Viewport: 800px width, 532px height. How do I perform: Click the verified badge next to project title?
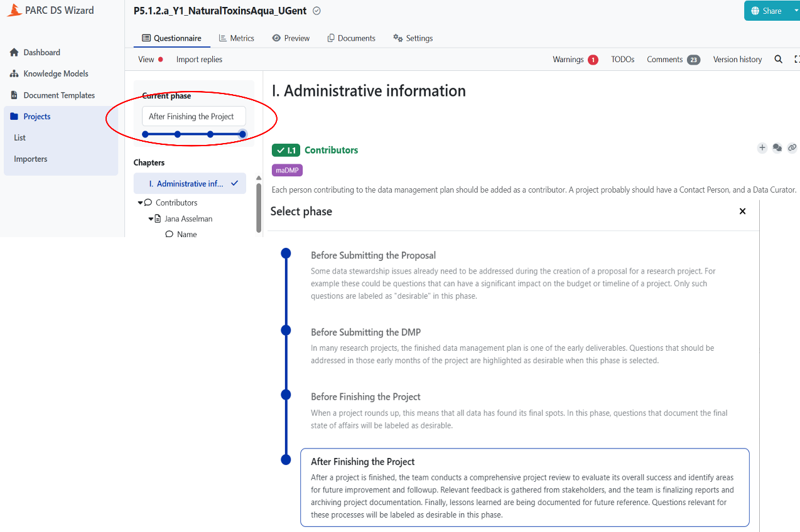316,11
